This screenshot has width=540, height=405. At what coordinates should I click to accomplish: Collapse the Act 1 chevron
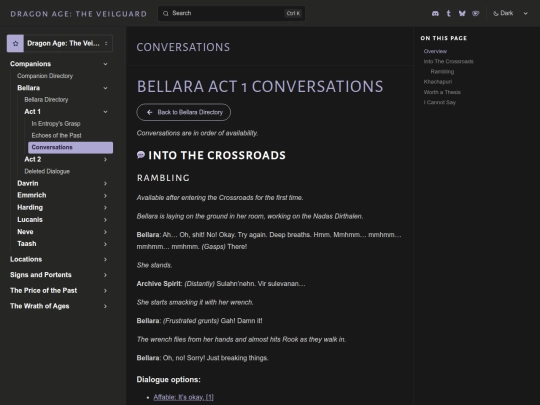click(x=105, y=112)
